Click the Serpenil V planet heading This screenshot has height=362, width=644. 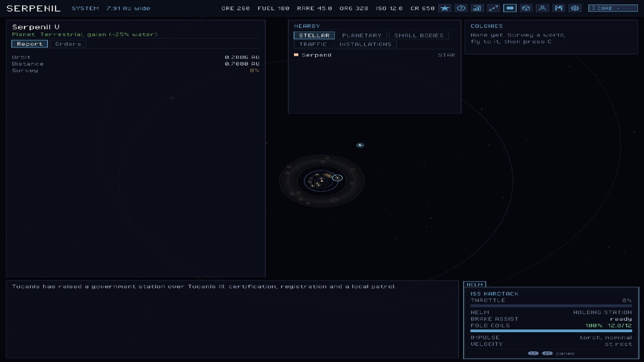click(x=36, y=27)
